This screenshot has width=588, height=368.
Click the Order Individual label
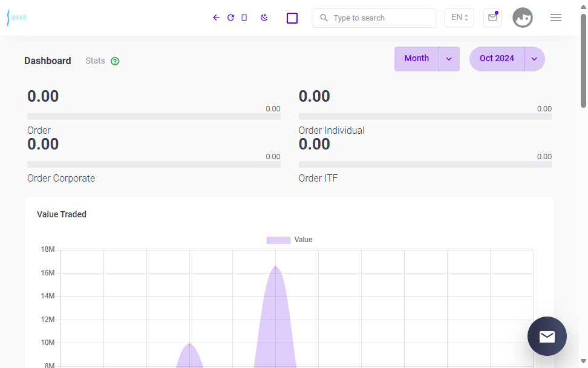[332, 131]
